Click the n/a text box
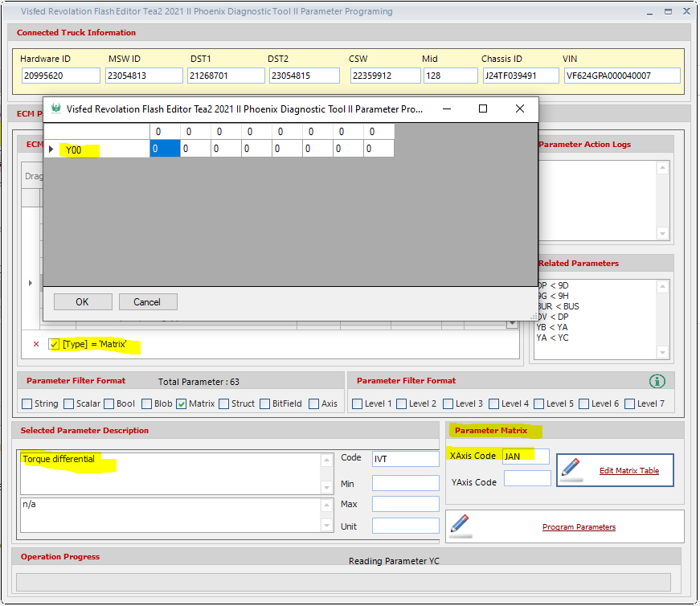Screen dimensions: 700x606 (x=171, y=515)
